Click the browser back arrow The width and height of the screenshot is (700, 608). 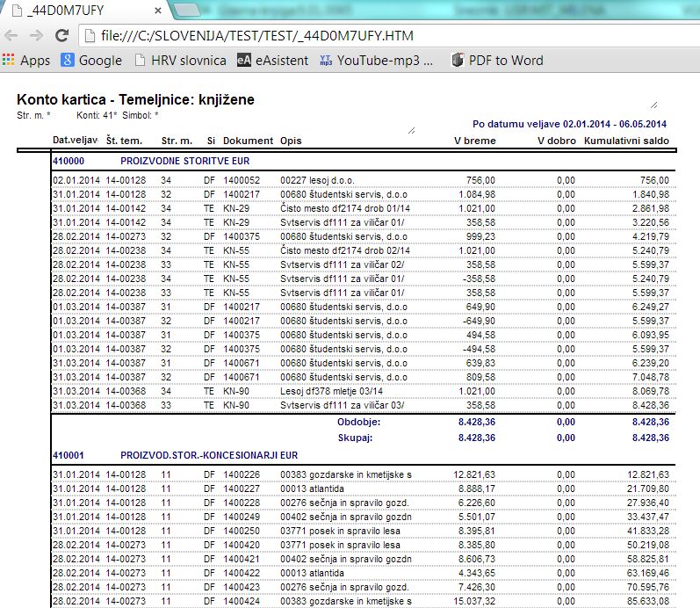(x=11, y=35)
